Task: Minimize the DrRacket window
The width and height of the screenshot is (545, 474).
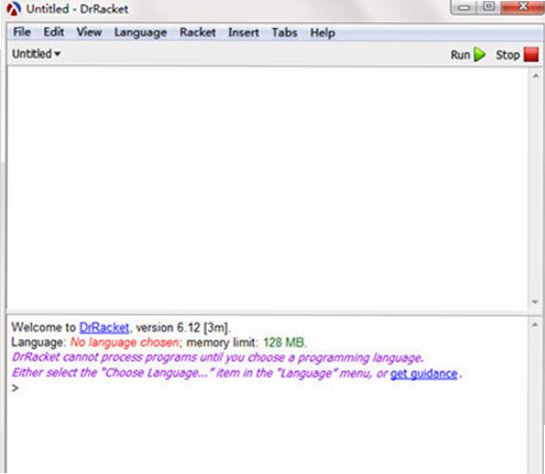Action: coord(464,7)
